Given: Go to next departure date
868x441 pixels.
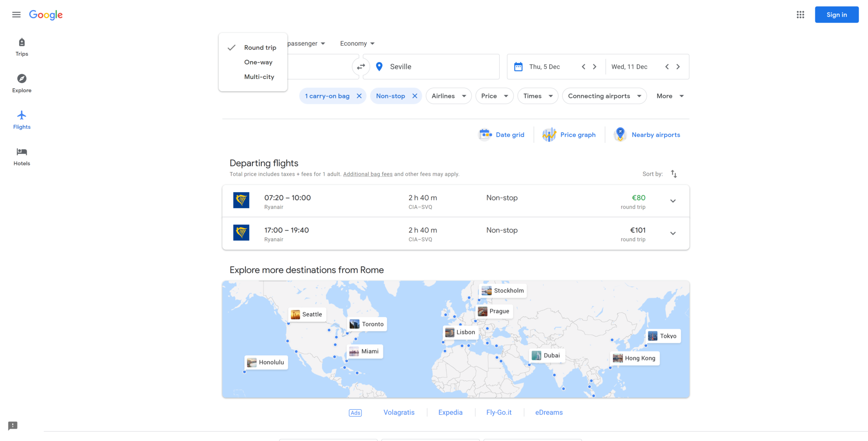Looking at the screenshot, I should coord(595,67).
